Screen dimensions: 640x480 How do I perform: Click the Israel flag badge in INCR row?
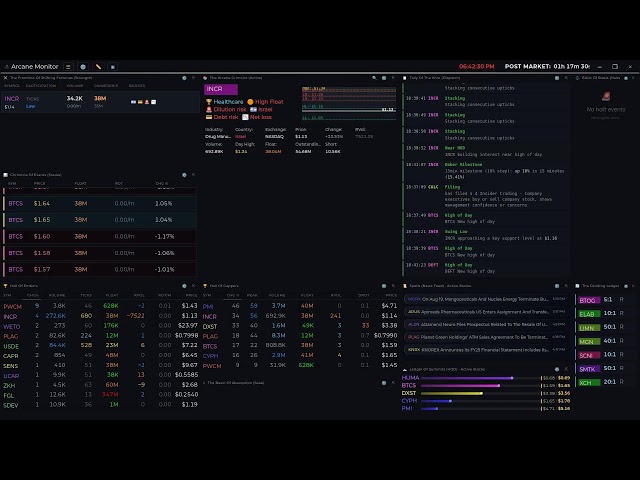pyautogui.click(x=133, y=102)
